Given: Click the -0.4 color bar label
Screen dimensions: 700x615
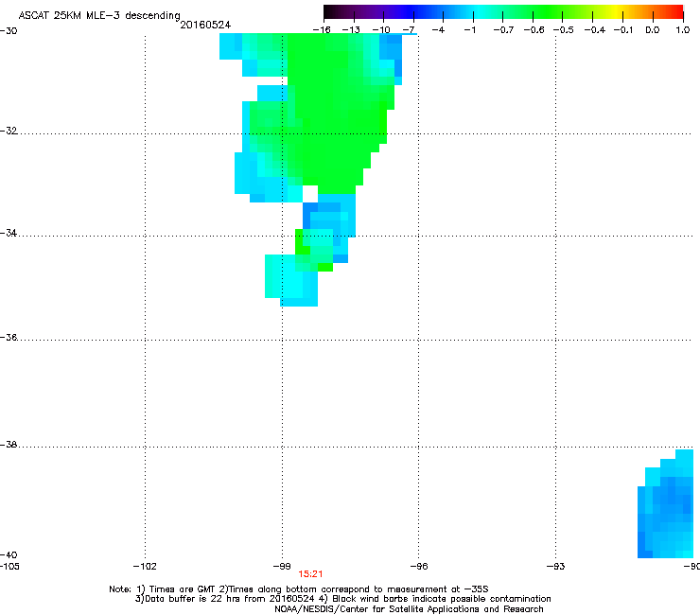Looking at the screenshot, I should coord(595,30).
